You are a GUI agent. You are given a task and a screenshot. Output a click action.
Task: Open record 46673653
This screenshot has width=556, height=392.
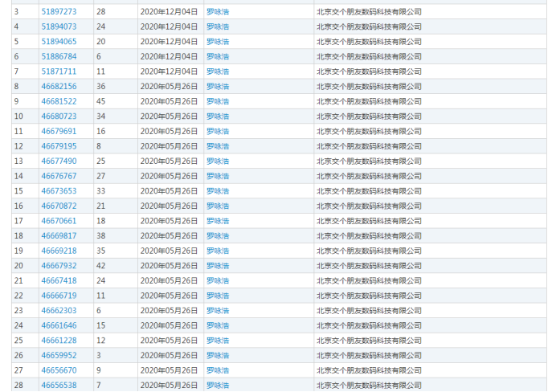[59, 191]
